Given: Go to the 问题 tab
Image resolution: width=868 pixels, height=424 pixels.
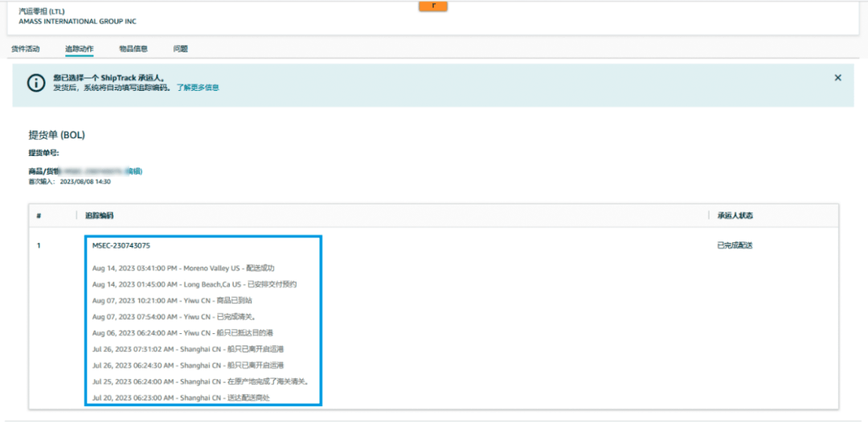Looking at the screenshot, I should click(180, 49).
